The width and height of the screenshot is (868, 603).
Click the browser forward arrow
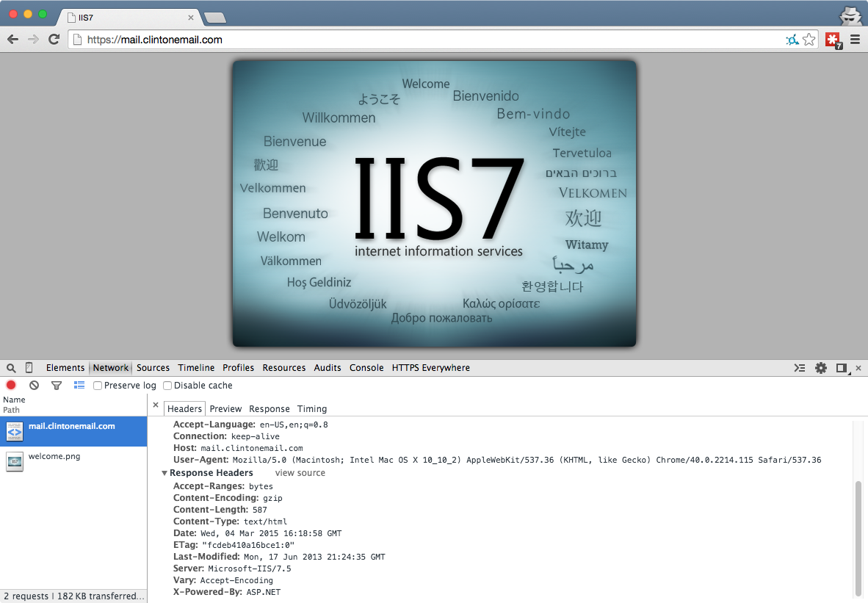pos(33,40)
